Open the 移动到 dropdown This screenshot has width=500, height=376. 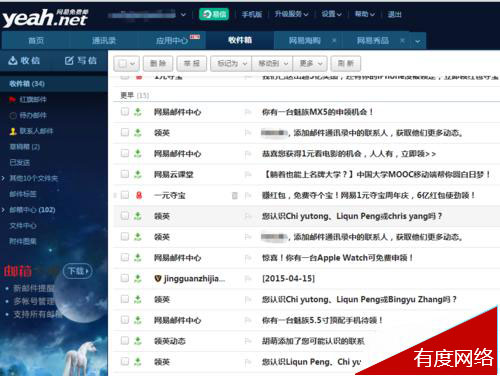pos(273,63)
